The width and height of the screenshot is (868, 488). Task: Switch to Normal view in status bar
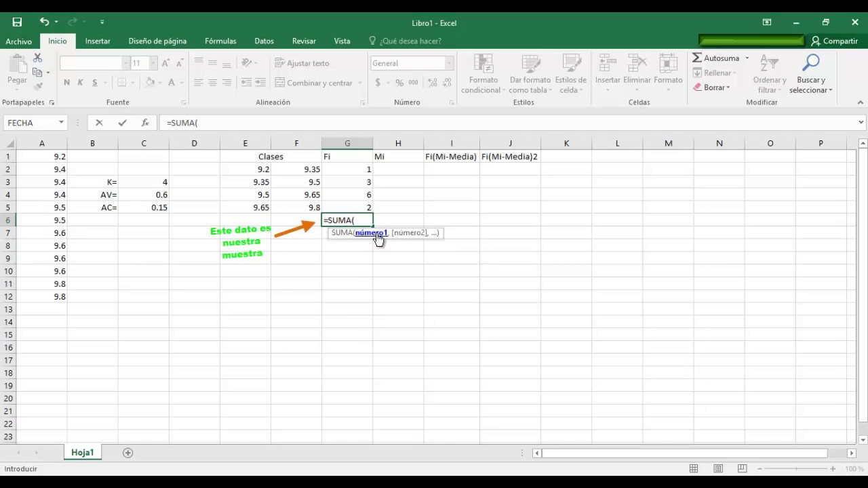coord(694,469)
